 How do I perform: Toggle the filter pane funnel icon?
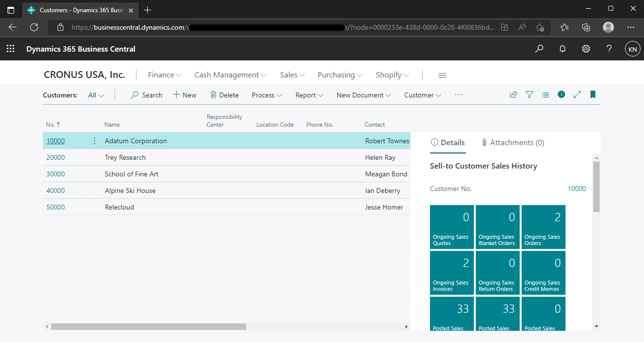pos(529,95)
